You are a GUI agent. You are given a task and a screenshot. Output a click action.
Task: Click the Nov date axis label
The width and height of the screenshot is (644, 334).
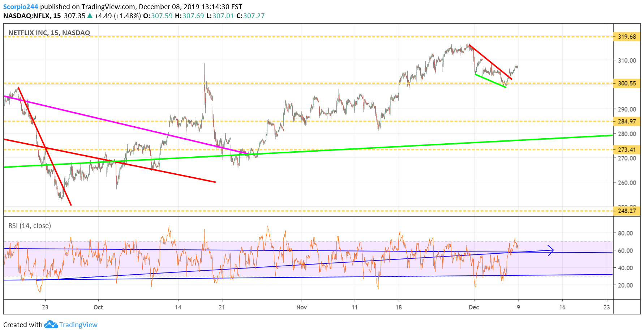click(301, 307)
